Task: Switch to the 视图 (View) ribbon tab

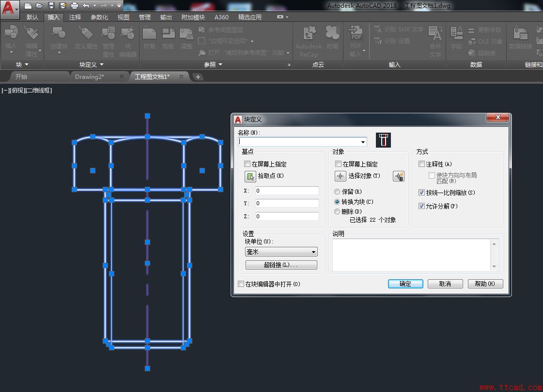Action: (124, 17)
